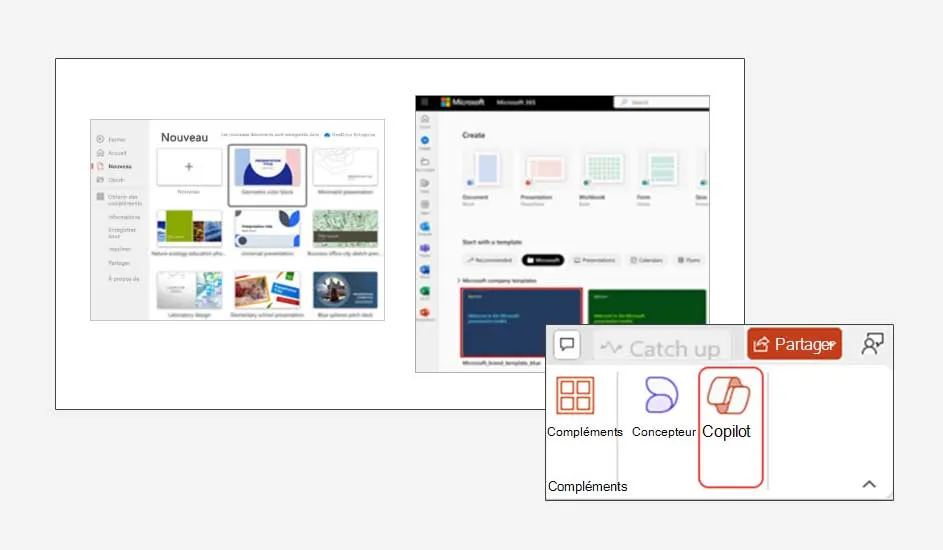Collapse the ribbon with the chevron arrow
Image resolution: width=943 pixels, height=550 pixels.
[x=869, y=485]
